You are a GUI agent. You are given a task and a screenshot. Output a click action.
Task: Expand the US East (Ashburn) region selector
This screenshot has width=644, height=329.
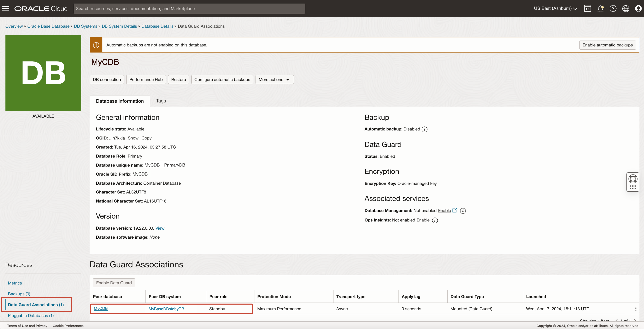pos(555,8)
